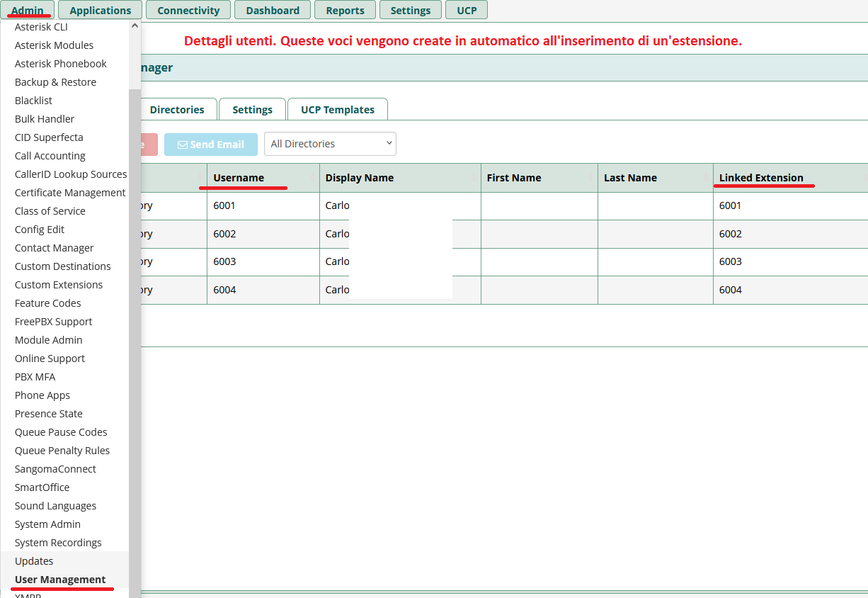Image resolution: width=868 pixels, height=598 pixels.
Task: Open Updates from the Admin menu
Action: click(x=34, y=561)
